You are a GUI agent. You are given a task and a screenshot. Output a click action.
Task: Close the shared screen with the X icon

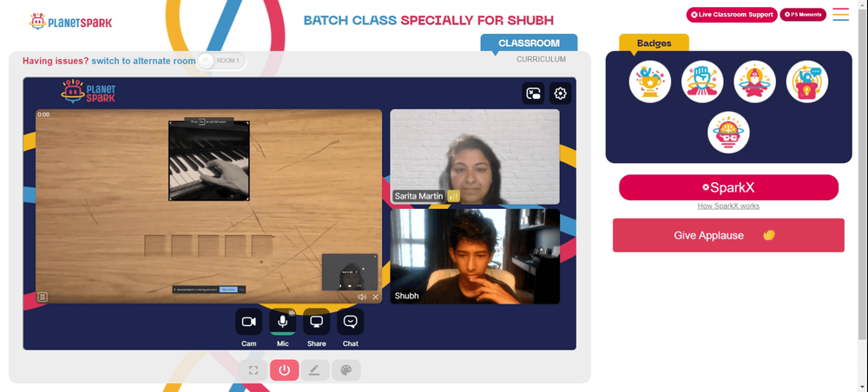pyautogui.click(x=375, y=297)
